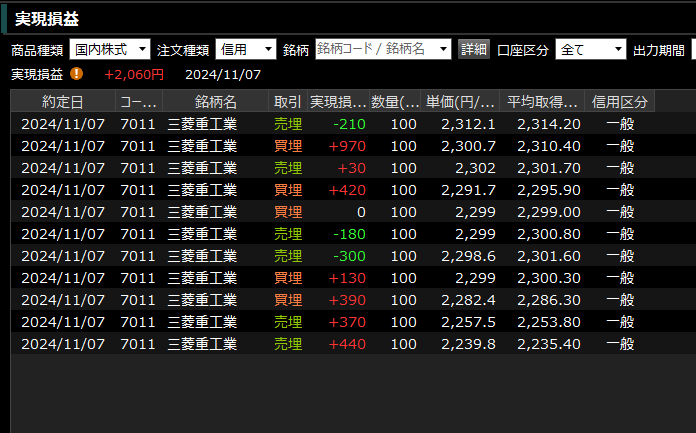The image size is (696, 433).
Task: Sort by the 取引 column header
Action: tap(288, 102)
